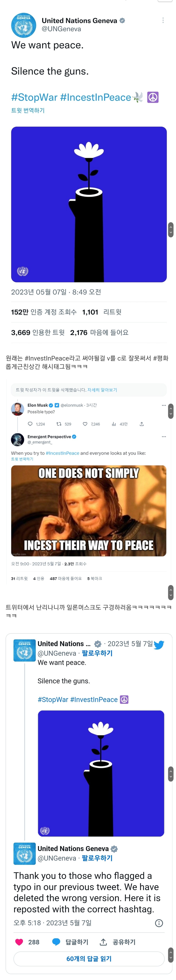Open the One Does Not Simply meme image
The height and width of the screenshot is (980, 176).
click(88, 510)
